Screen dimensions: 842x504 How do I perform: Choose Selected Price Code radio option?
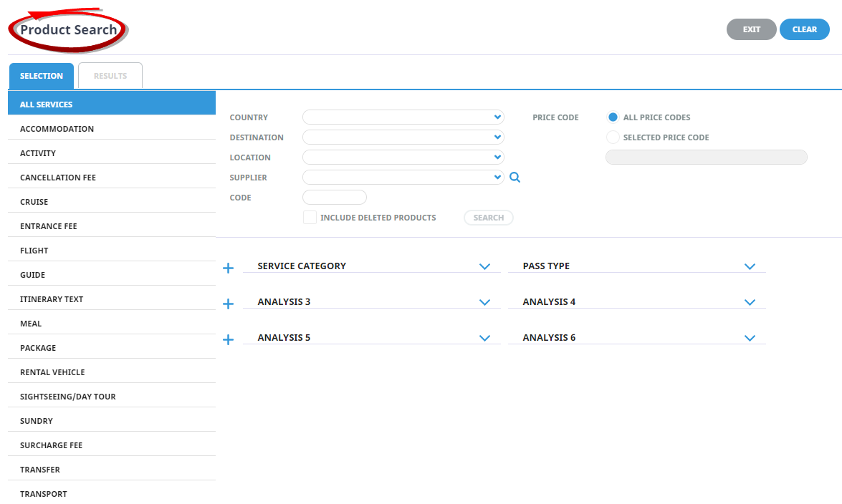613,137
